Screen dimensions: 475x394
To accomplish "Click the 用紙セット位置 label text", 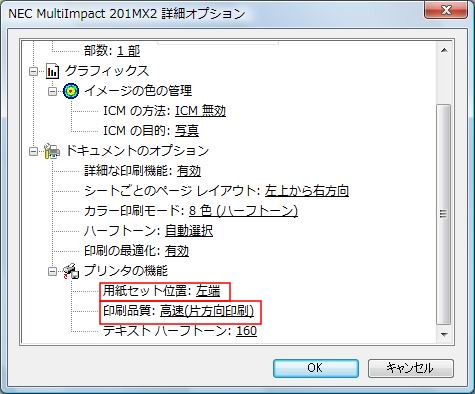I will [x=147, y=291].
